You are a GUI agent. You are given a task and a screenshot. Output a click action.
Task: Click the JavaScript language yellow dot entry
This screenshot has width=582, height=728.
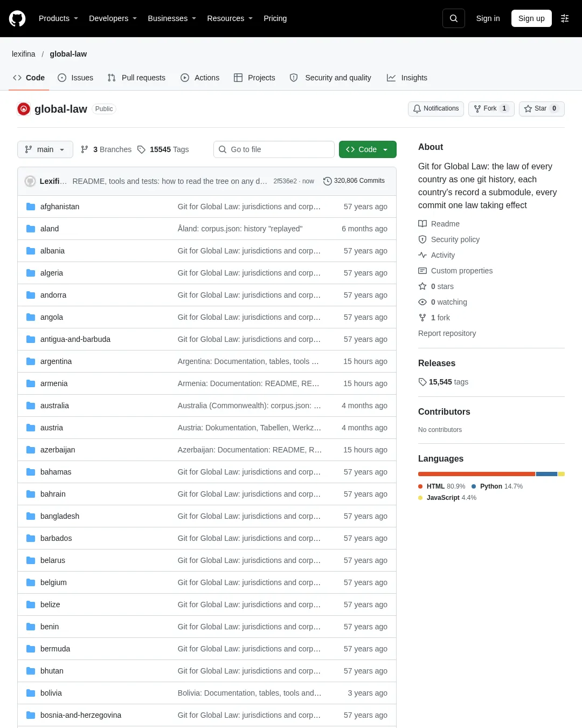(447, 498)
